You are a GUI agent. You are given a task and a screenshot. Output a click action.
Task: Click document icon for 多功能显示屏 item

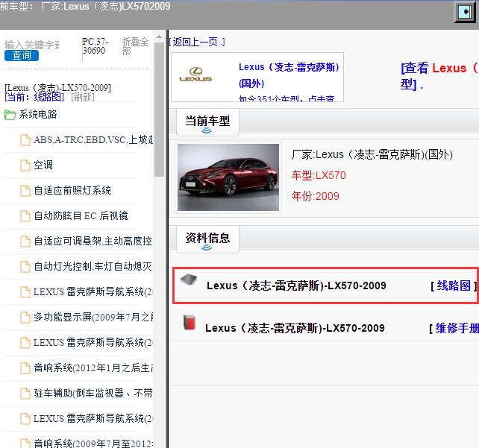tap(25, 318)
